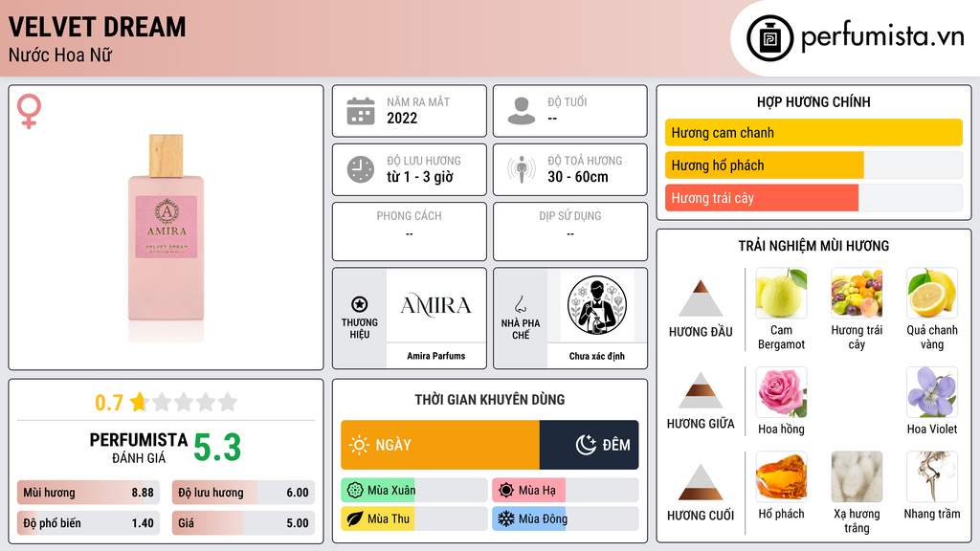
Task: Click the star badge icon above Thương hiệu
Action: [x=360, y=304]
